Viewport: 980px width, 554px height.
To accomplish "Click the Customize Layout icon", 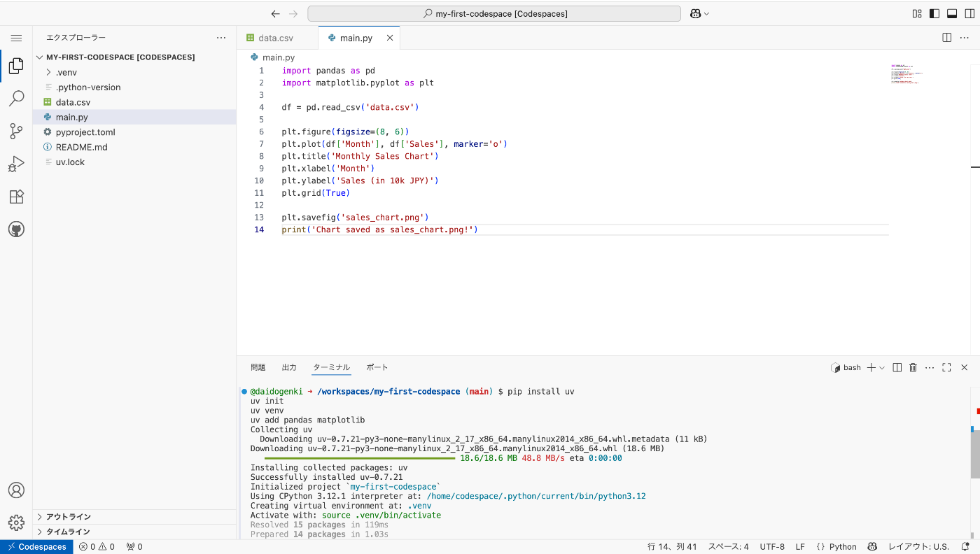I will (917, 13).
